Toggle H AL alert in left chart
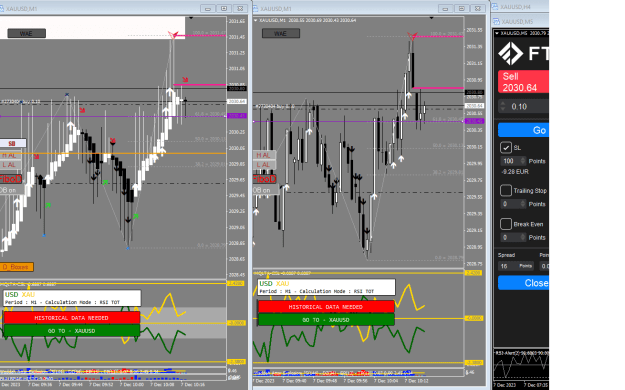The height and width of the screenshot is (390, 625). pos(10,156)
